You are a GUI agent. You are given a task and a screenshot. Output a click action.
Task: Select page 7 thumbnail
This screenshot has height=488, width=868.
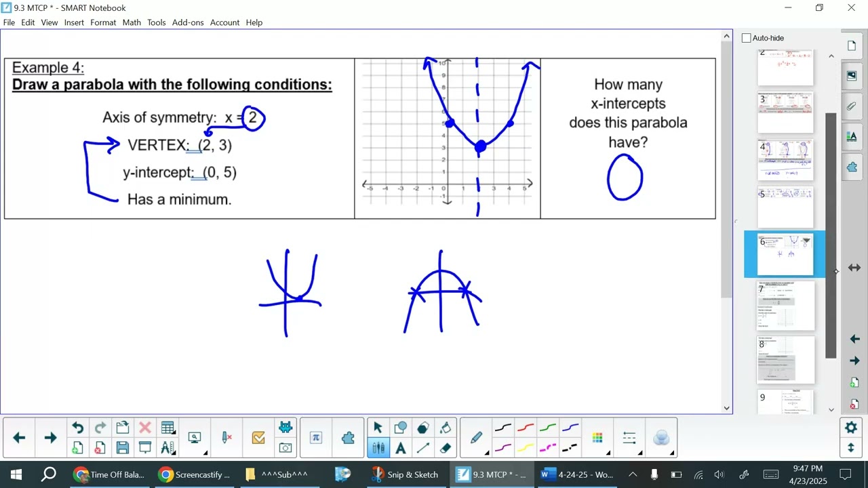pos(785,306)
